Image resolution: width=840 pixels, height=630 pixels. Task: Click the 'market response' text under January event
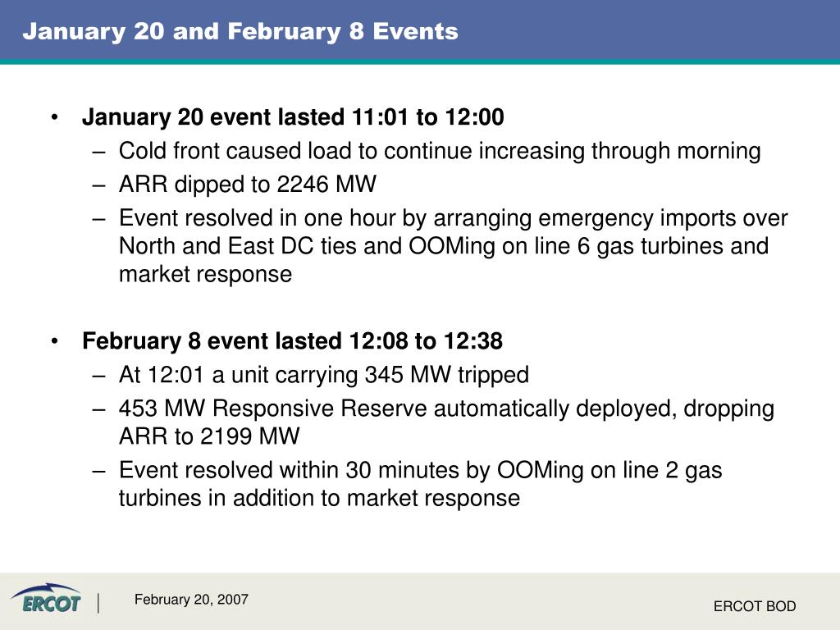pos(206,275)
